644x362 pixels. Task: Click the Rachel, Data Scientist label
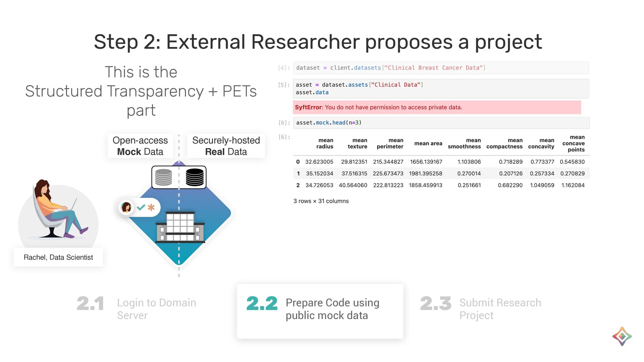coord(58,257)
